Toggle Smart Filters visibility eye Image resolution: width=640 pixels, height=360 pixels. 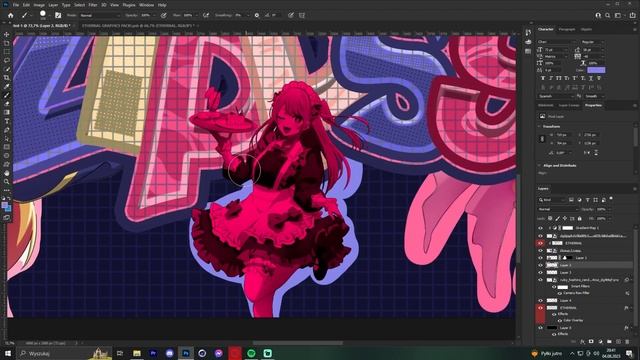(x=554, y=287)
